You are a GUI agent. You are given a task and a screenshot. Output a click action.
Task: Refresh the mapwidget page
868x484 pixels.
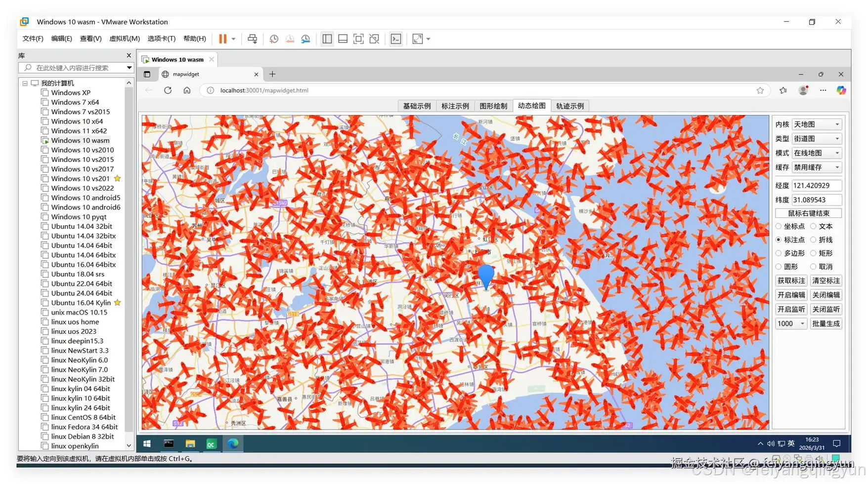click(x=168, y=90)
